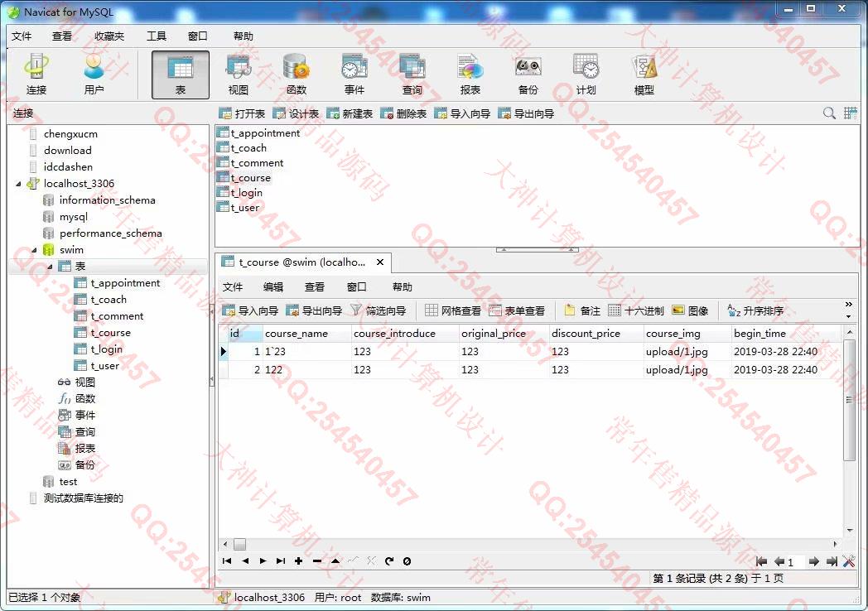Click object list 导入向导 import wizard
Image resolution: width=868 pixels, height=611 pixels.
(x=462, y=113)
